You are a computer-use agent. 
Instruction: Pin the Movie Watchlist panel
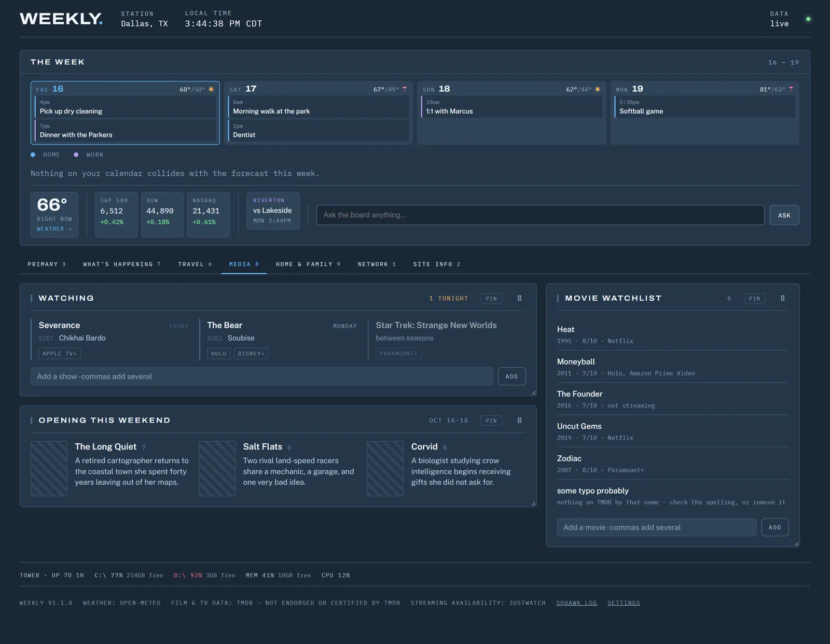click(754, 298)
